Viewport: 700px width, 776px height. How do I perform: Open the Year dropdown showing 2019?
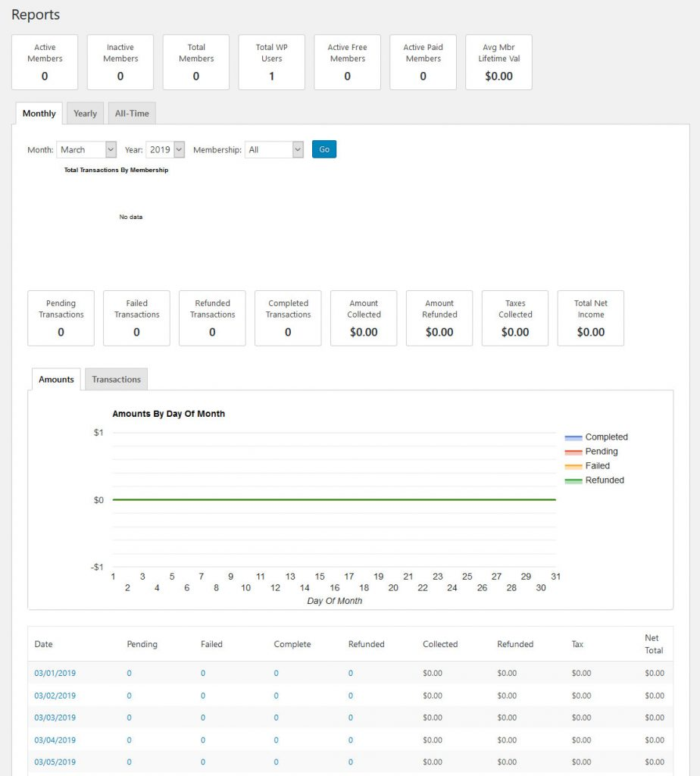coord(165,150)
